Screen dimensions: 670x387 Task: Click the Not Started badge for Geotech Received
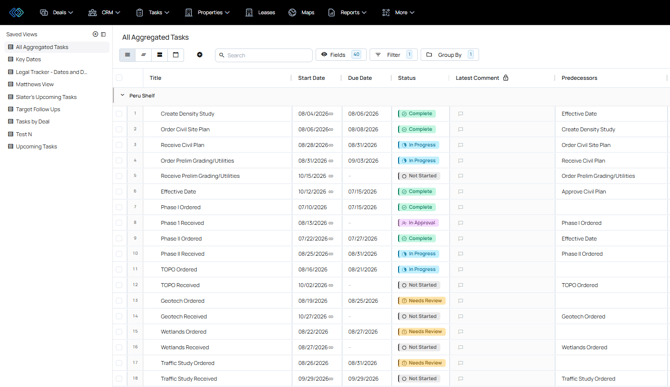coord(419,317)
